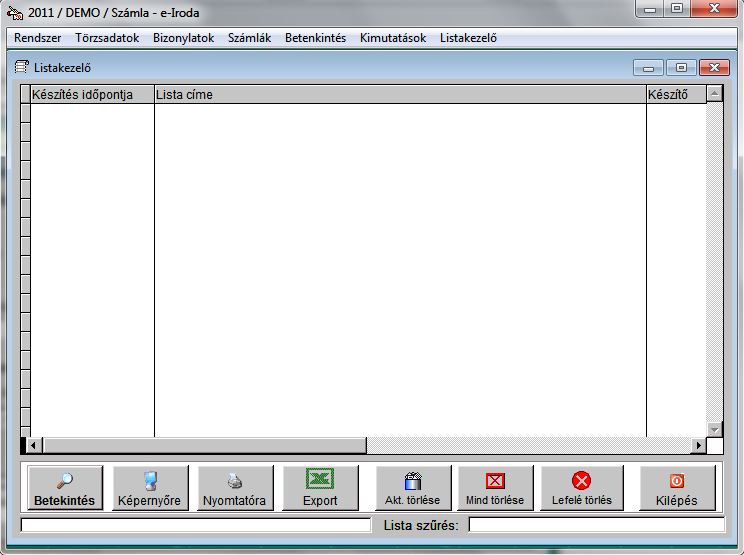This screenshot has width=744, height=555.
Task: Delete current list with Akt. törlése
Action: 413,489
